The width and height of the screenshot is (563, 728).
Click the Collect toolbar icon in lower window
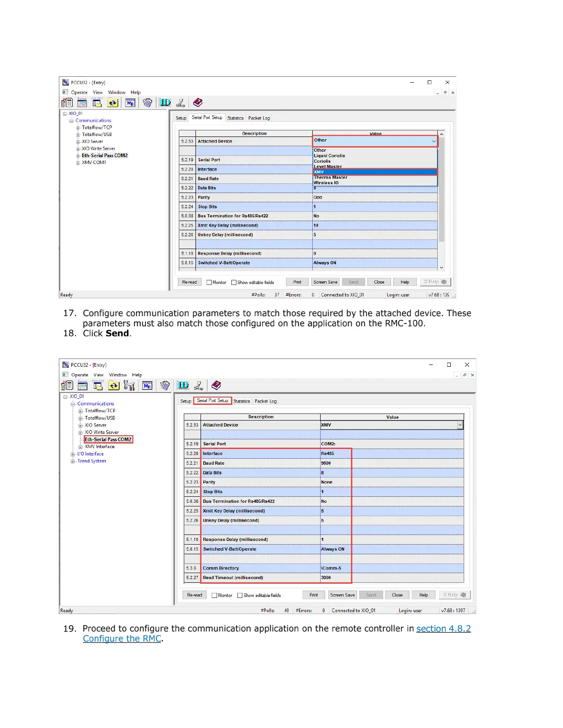98,386
